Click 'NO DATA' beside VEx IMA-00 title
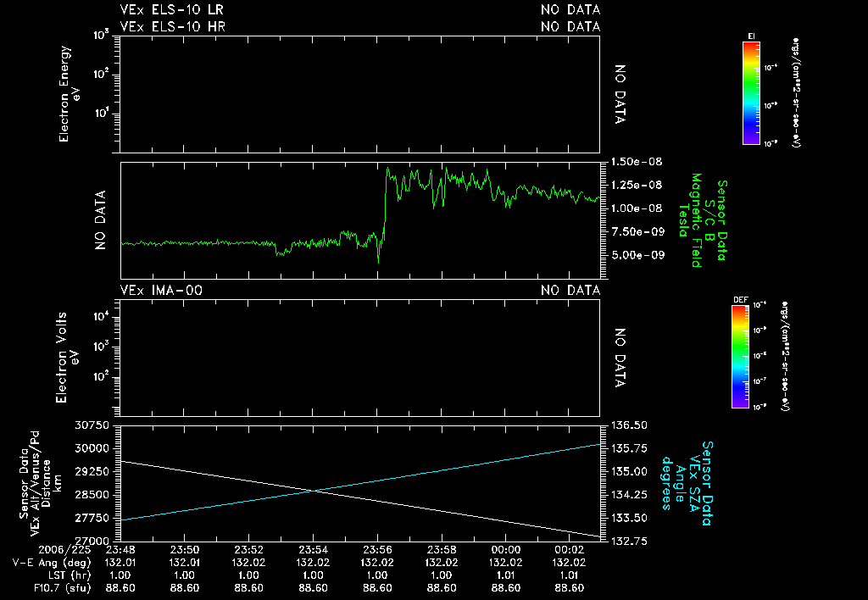 (x=570, y=290)
